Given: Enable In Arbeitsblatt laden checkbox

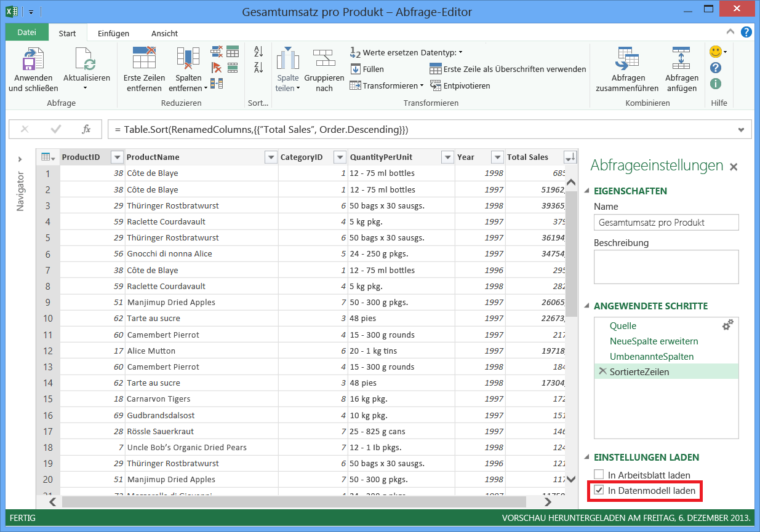Looking at the screenshot, I should click(599, 474).
